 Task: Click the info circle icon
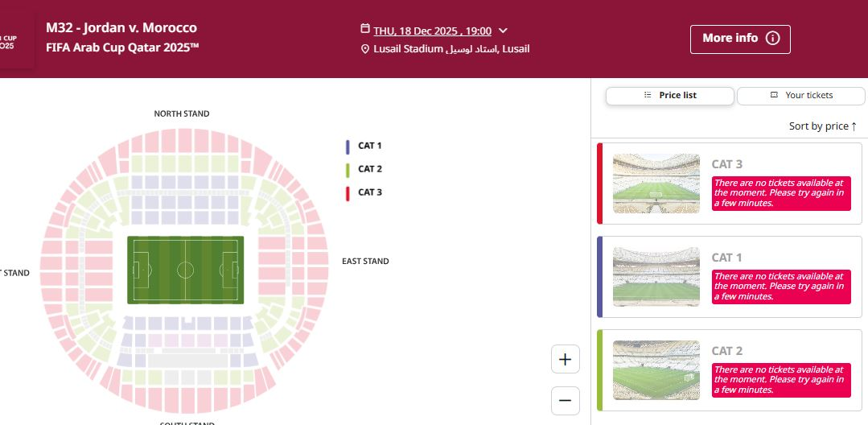tap(772, 39)
